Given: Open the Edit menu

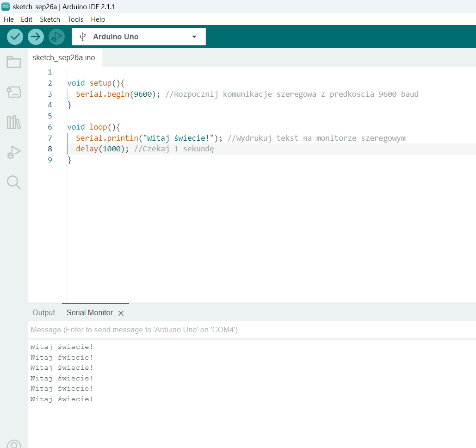Looking at the screenshot, I should point(27,19).
